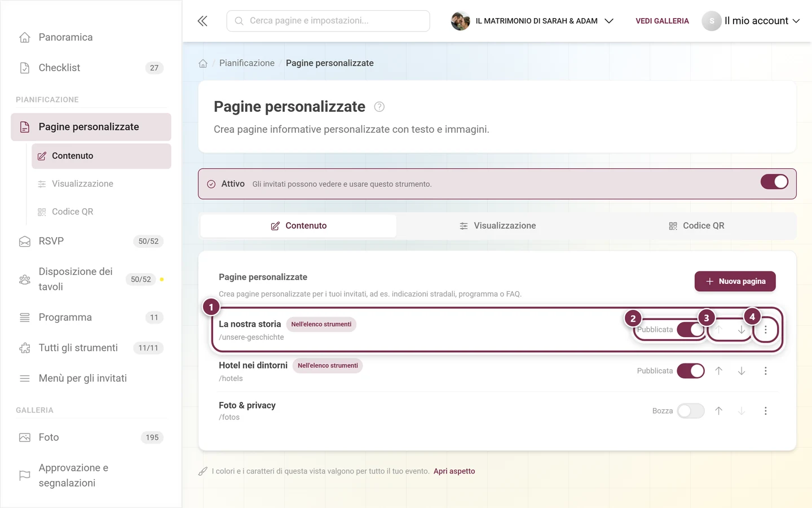
Task: Open help icon beside Pagine personalizzate title
Action: 379,107
